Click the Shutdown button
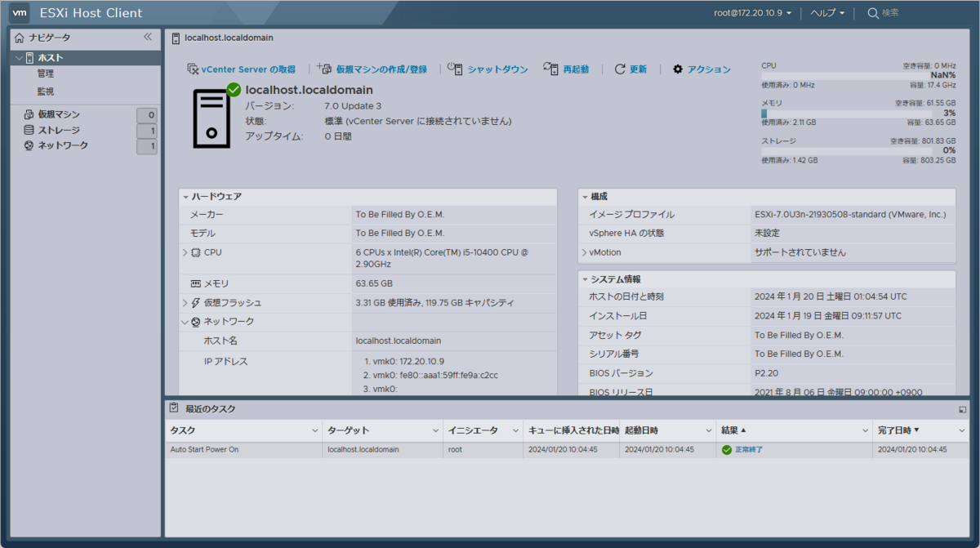 (x=488, y=69)
